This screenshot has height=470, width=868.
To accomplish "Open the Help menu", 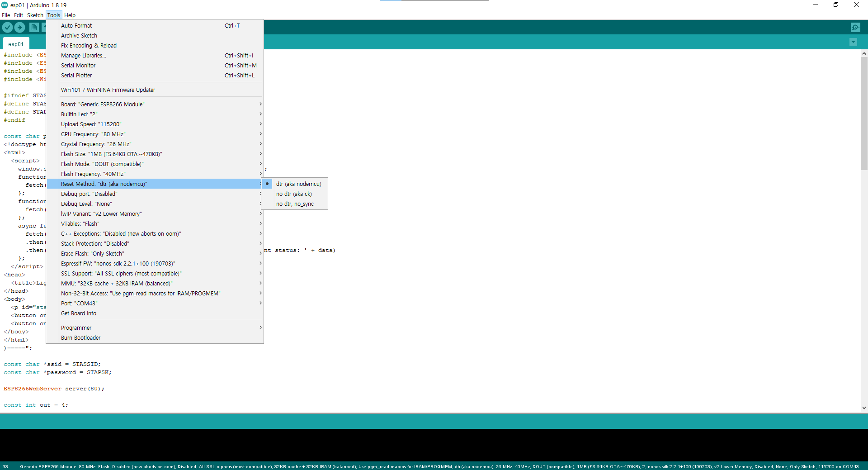I will point(70,15).
